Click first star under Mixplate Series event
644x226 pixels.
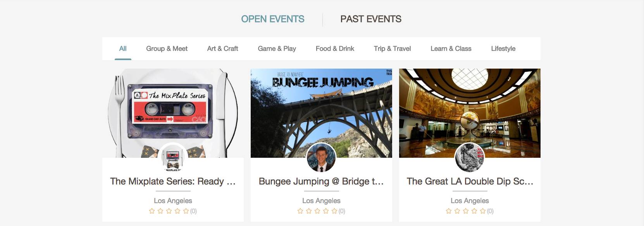pos(152,211)
